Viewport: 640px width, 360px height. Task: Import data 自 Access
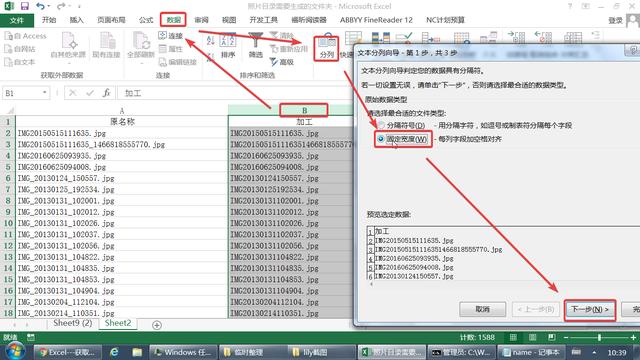point(25,36)
